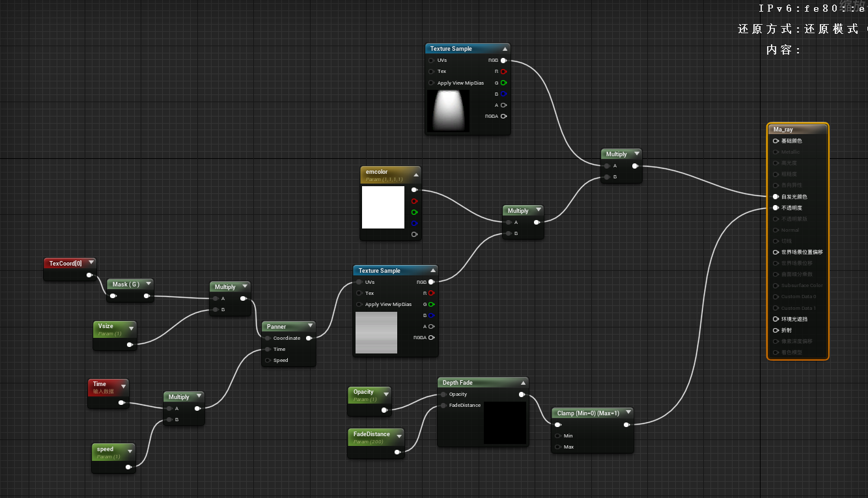This screenshot has height=498, width=868.
Task: Click the Panner Speed input pin
Action: click(268, 360)
